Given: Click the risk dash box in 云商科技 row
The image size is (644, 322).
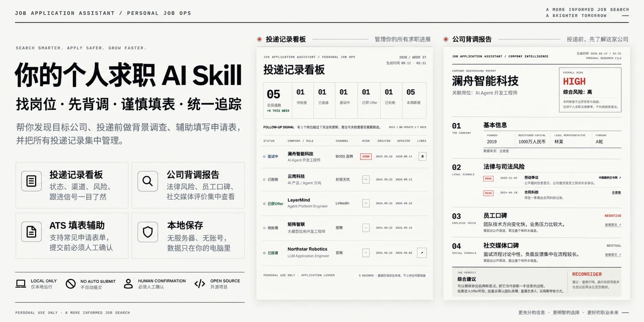Looking at the screenshot, I should click(366, 179).
